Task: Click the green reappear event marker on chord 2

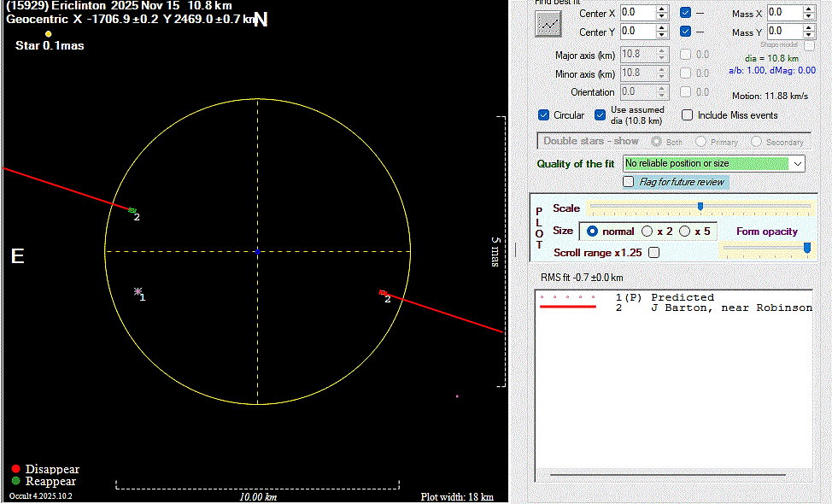Action: tap(132, 210)
